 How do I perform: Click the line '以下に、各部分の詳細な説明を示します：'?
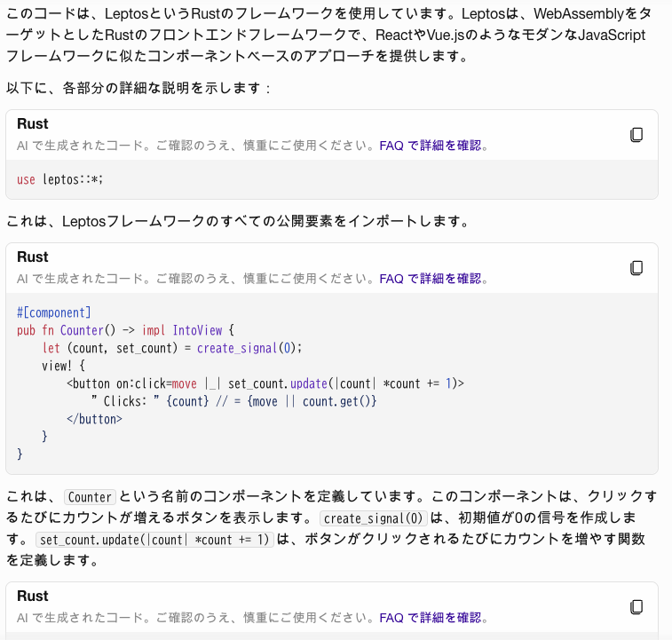click(138, 88)
